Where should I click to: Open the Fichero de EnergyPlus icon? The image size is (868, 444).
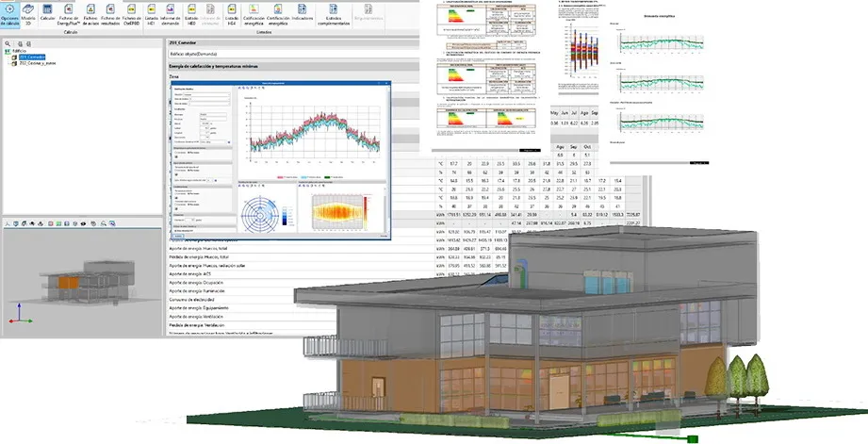point(69,17)
